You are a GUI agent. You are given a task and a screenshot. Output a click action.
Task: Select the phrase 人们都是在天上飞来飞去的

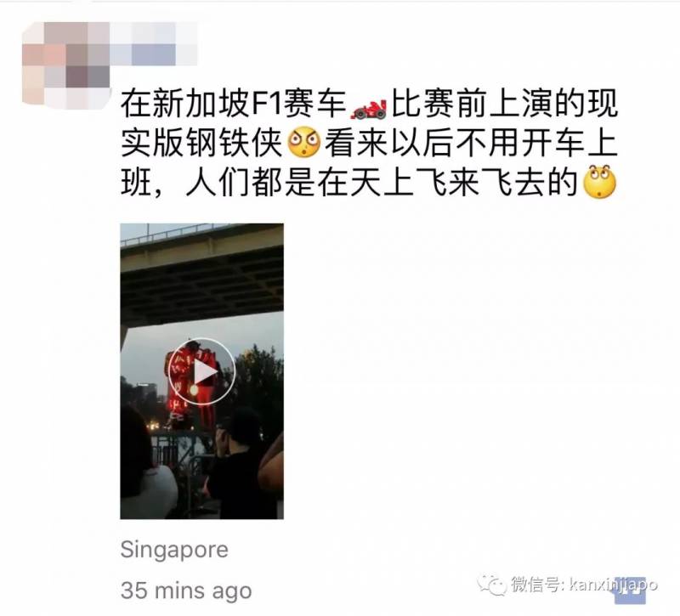382,182
